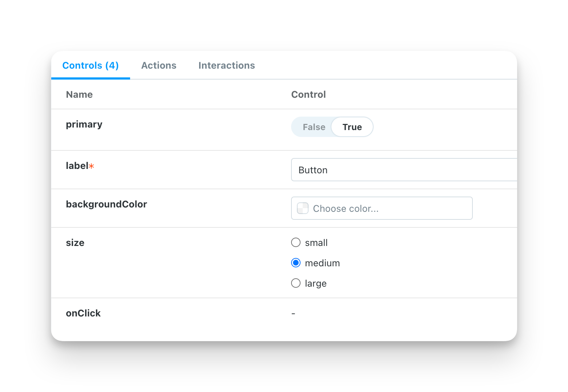
Task: Select the large size radio button
Action: pos(296,283)
